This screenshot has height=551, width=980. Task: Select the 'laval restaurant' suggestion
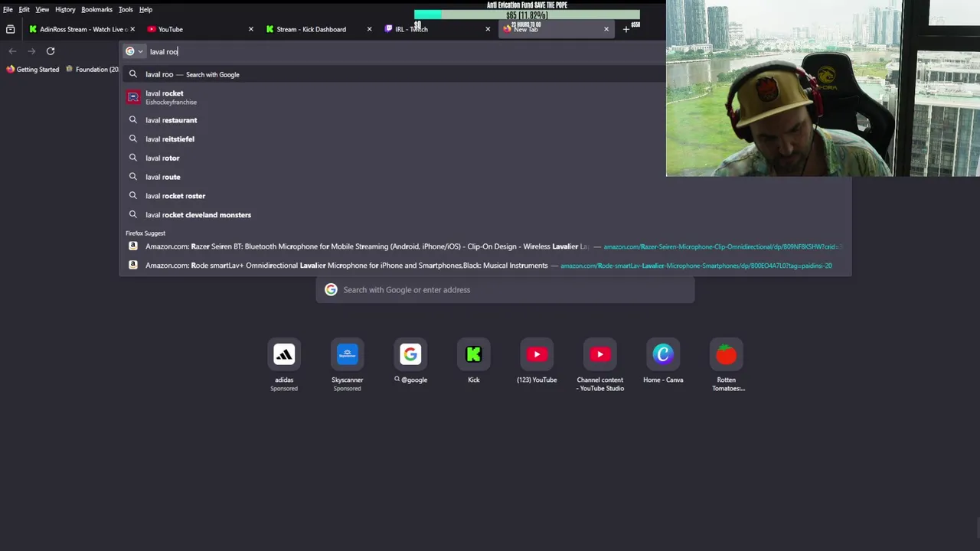tap(485, 120)
